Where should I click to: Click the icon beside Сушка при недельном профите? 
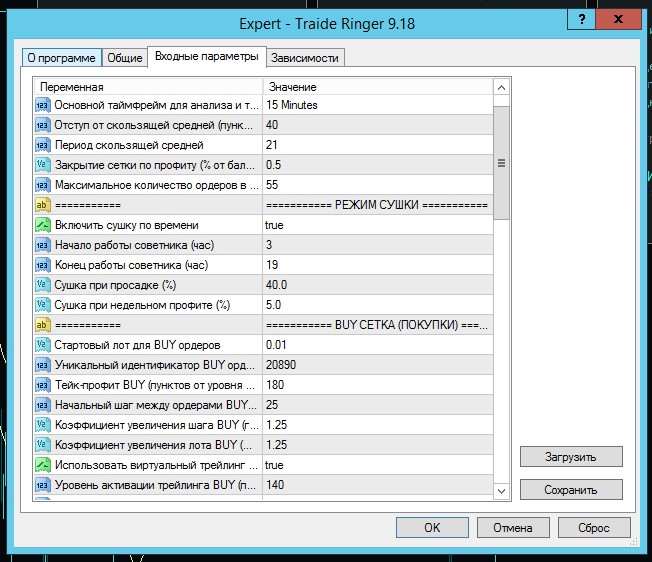pos(42,305)
